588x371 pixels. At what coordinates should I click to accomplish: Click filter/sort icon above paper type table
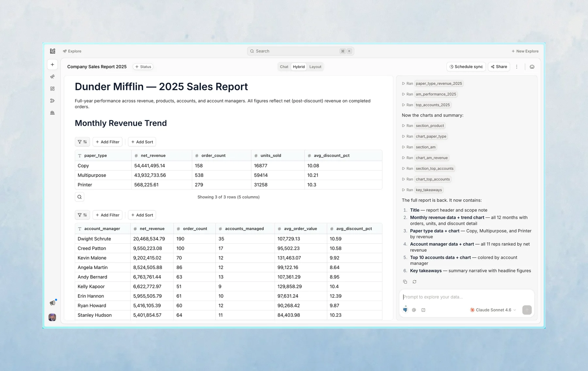[x=82, y=142]
